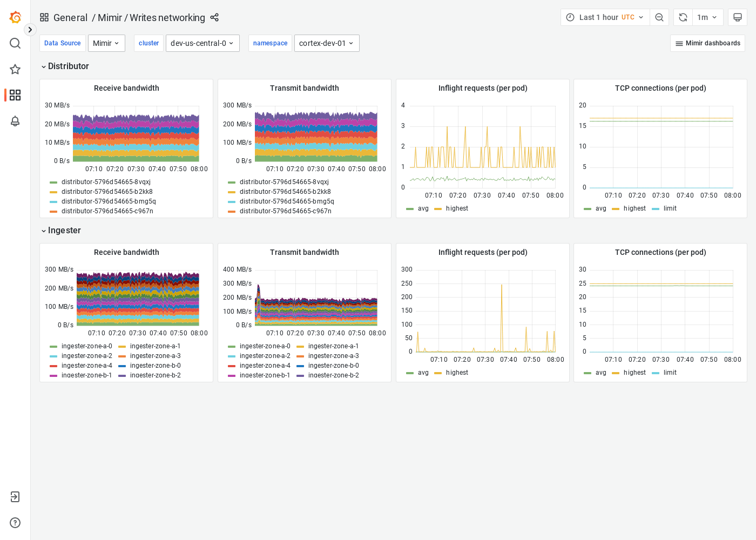
Task: Click the zoom out time range icon
Action: point(659,17)
